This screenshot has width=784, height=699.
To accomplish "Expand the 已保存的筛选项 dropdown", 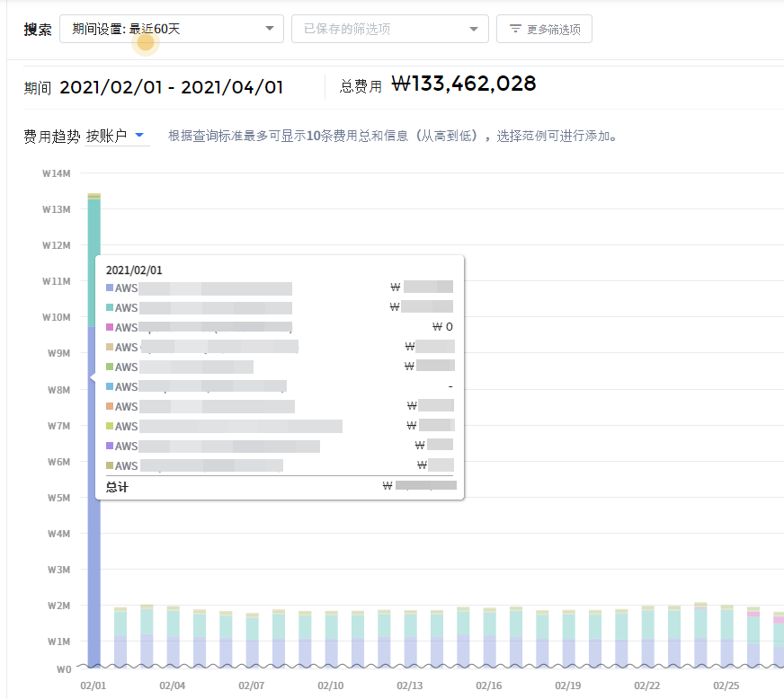I will (x=389, y=29).
